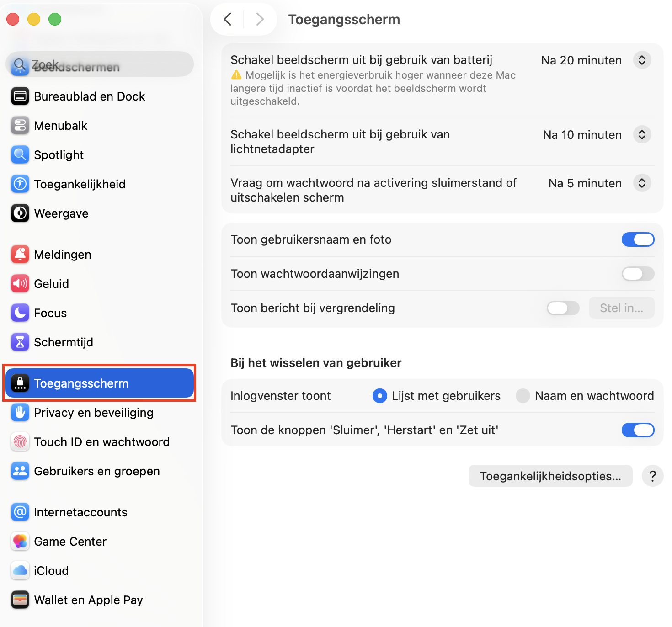The image size is (672, 627).
Task: Switch to Privacy en beveiliging
Action: click(20, 413)
